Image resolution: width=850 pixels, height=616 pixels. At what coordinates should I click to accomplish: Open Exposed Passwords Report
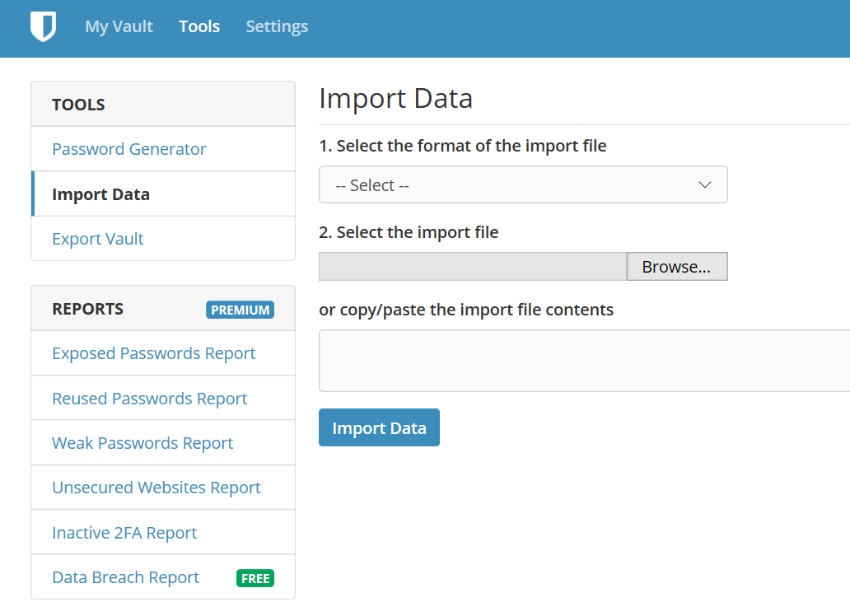tap(154, 353)
